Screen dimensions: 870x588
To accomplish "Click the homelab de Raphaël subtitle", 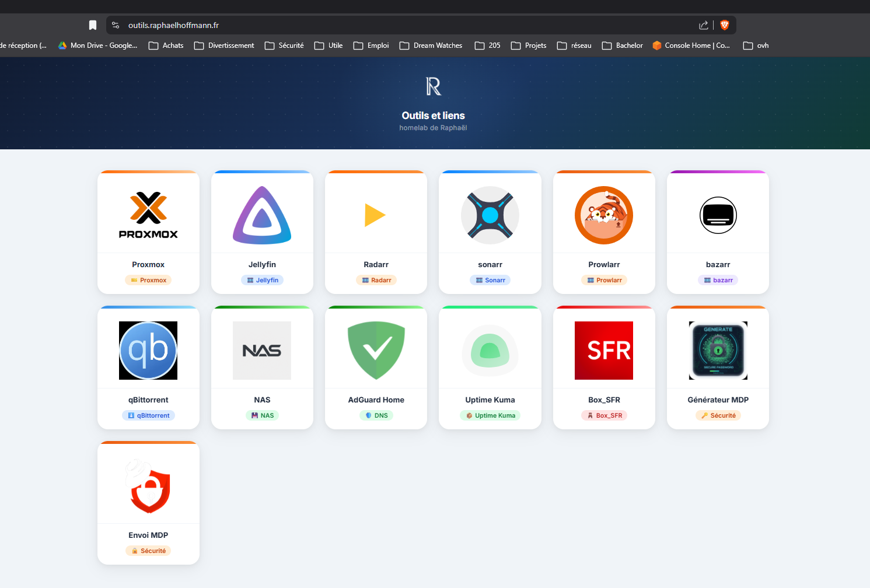I will coord(434,128).
